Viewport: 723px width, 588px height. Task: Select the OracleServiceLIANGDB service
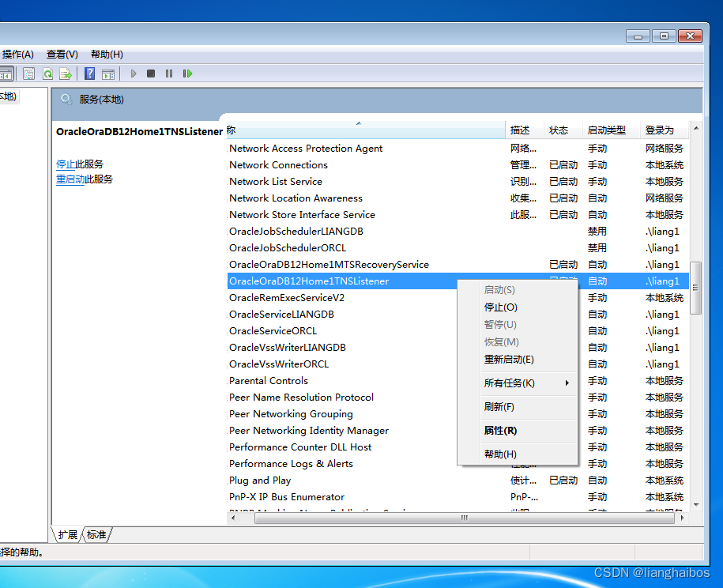pyautogui.click(x=281, y=315)
